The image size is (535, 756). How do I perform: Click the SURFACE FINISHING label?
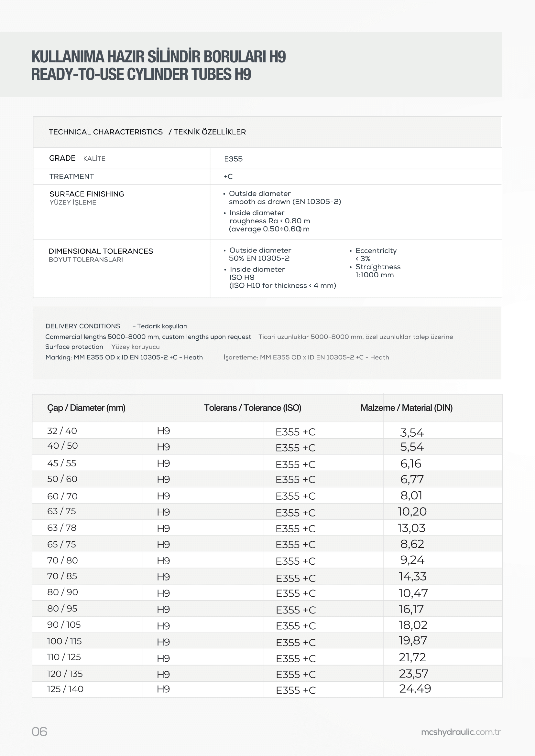point(87,194)
